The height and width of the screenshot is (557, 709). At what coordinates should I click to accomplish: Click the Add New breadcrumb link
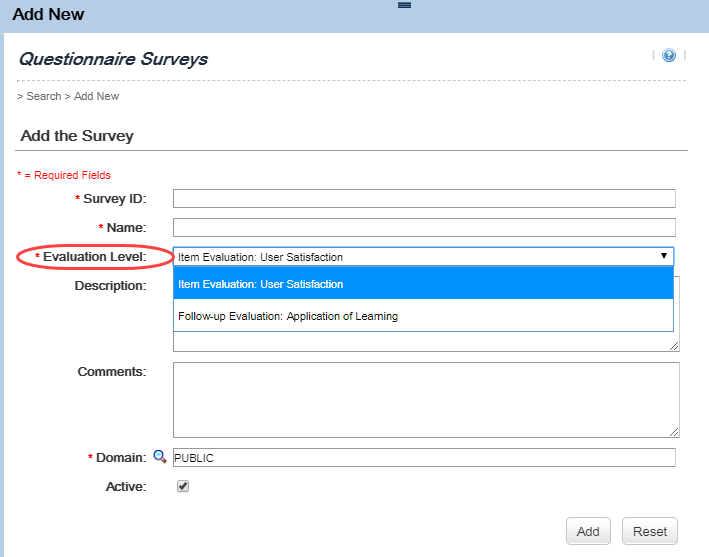(x=96, y=96)
